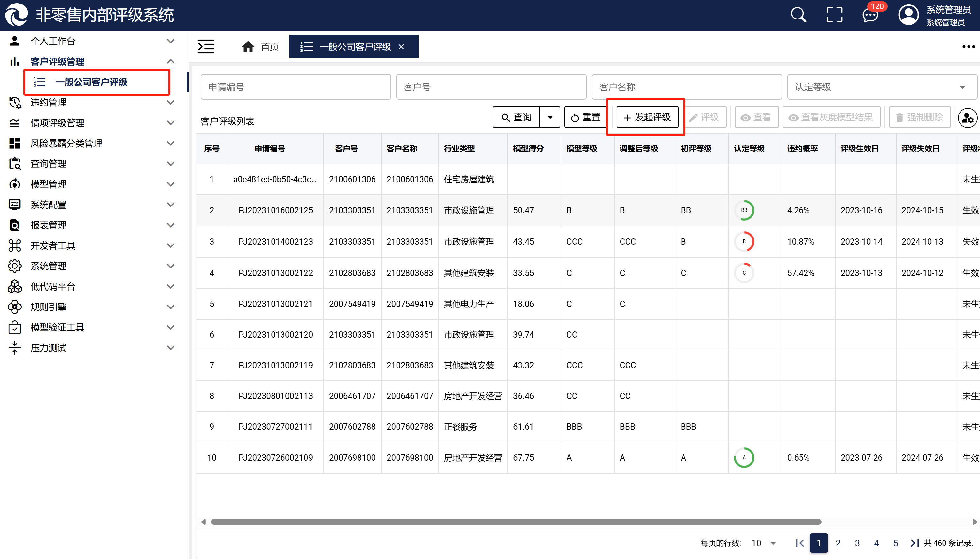The height and width of the screenshot is (559, 980).
Task: Jump to last page arrow icon
Action: point(914,543)
